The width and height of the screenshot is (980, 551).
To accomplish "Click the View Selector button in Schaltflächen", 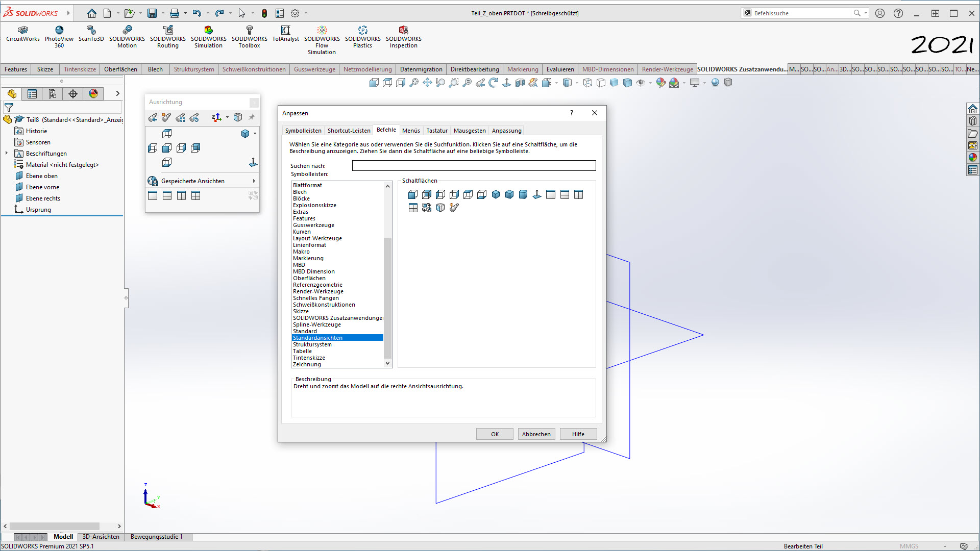I will coord(440,208).
